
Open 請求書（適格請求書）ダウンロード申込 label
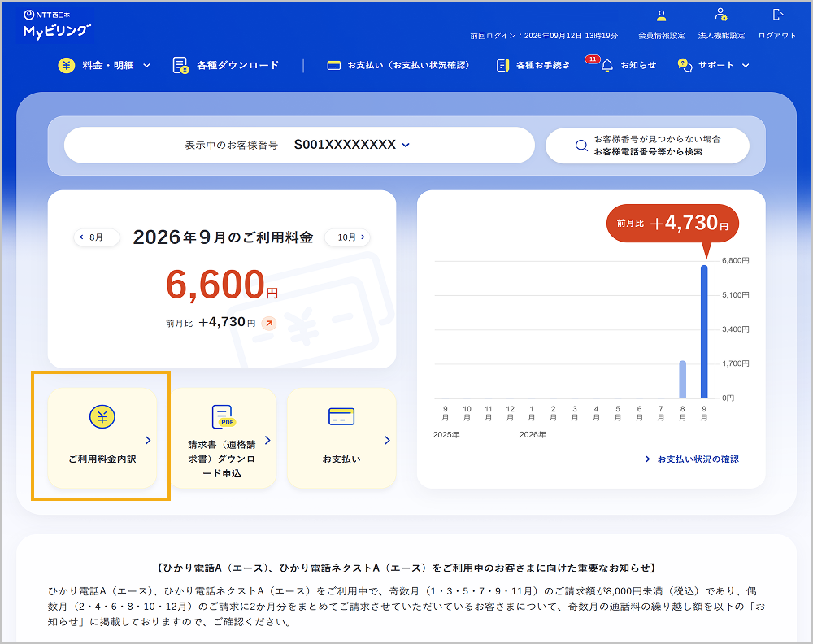(x=222, y=459)
